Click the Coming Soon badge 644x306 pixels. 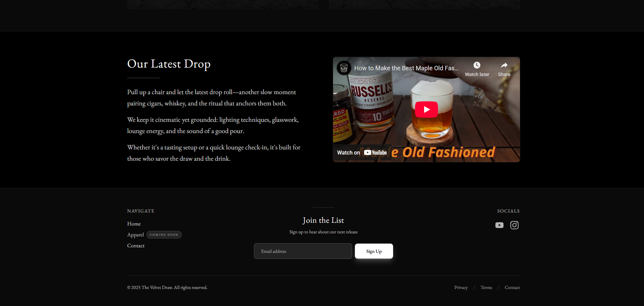164,235
